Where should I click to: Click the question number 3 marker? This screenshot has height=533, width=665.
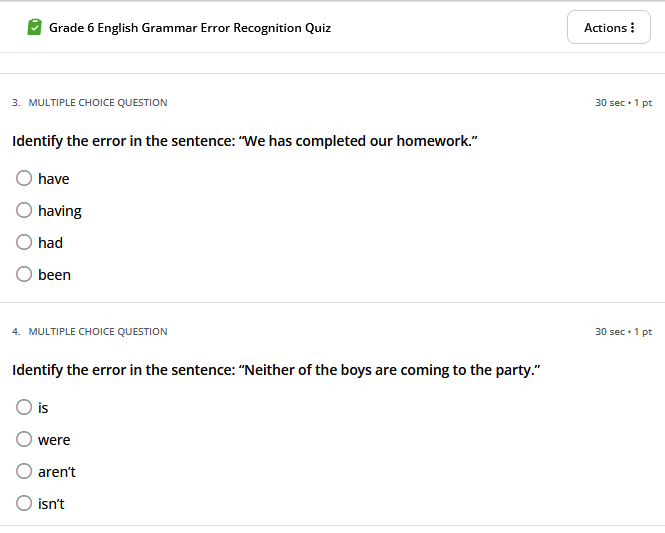[x=16, y=103]
